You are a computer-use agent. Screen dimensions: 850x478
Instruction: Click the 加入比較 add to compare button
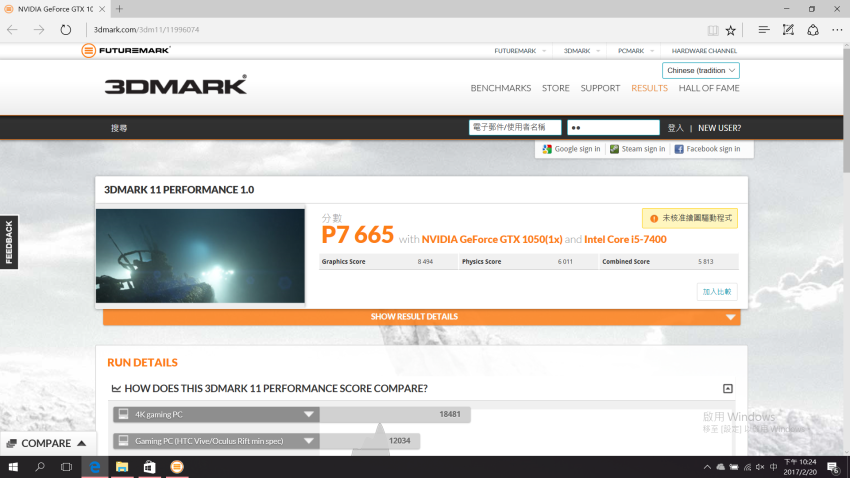pyautogui.click(x=717, y=292)
